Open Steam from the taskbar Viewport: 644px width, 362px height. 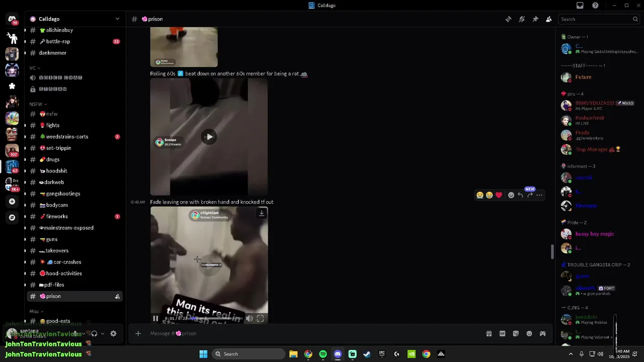[367, 354]
